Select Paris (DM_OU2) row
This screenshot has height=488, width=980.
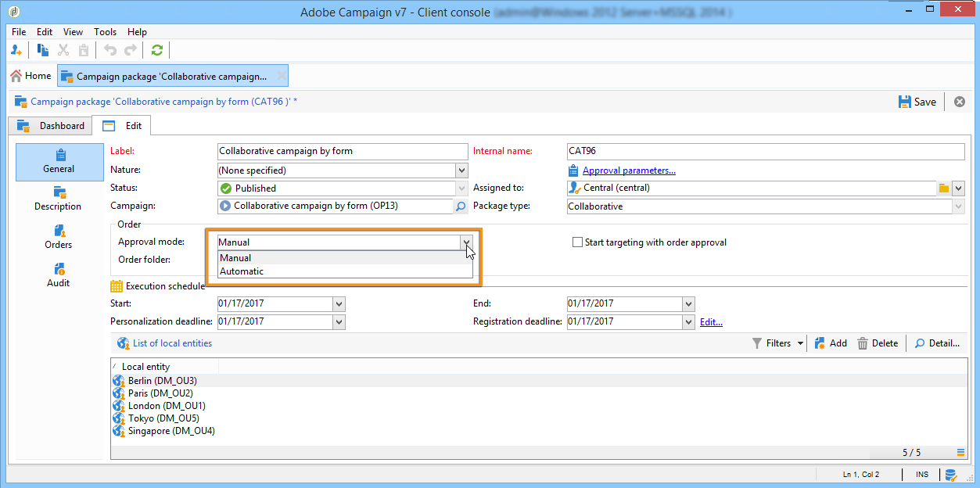tap(539, 393)
